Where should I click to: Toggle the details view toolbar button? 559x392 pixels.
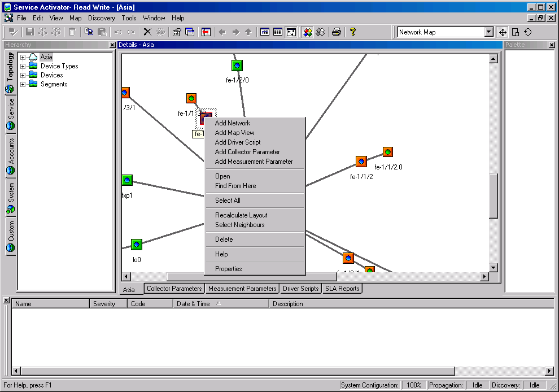(x=264, y=32)
